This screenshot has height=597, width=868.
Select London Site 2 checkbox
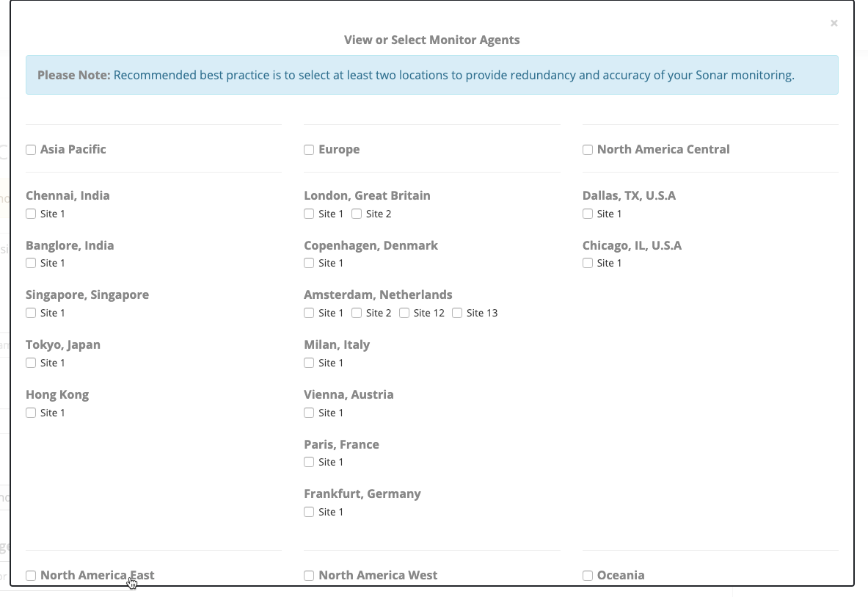pos(357,214)
